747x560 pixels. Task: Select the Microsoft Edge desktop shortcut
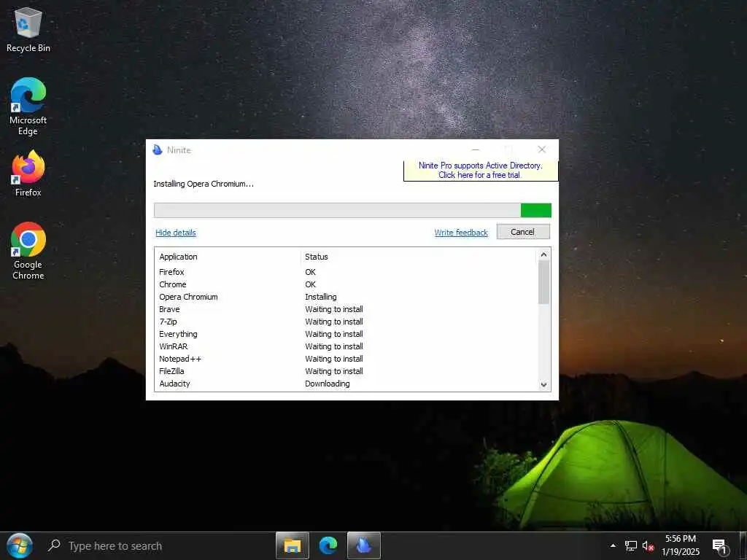point(28,106)
